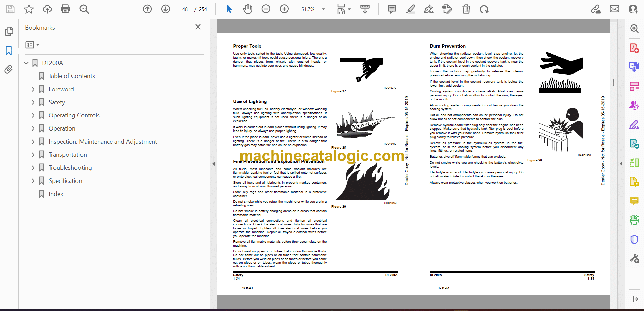Go to next page arrow

166,9
